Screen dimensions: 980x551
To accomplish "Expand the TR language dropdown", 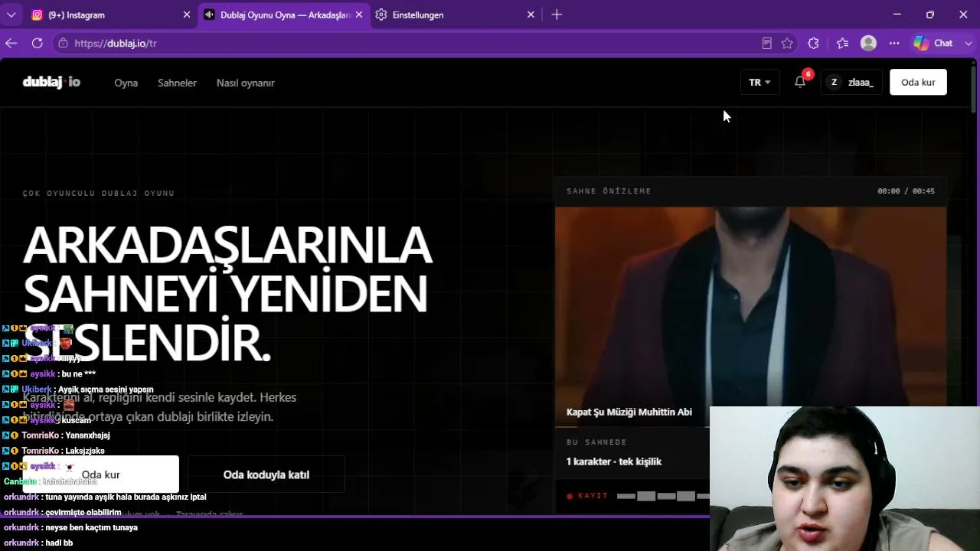I will point(759,83).
